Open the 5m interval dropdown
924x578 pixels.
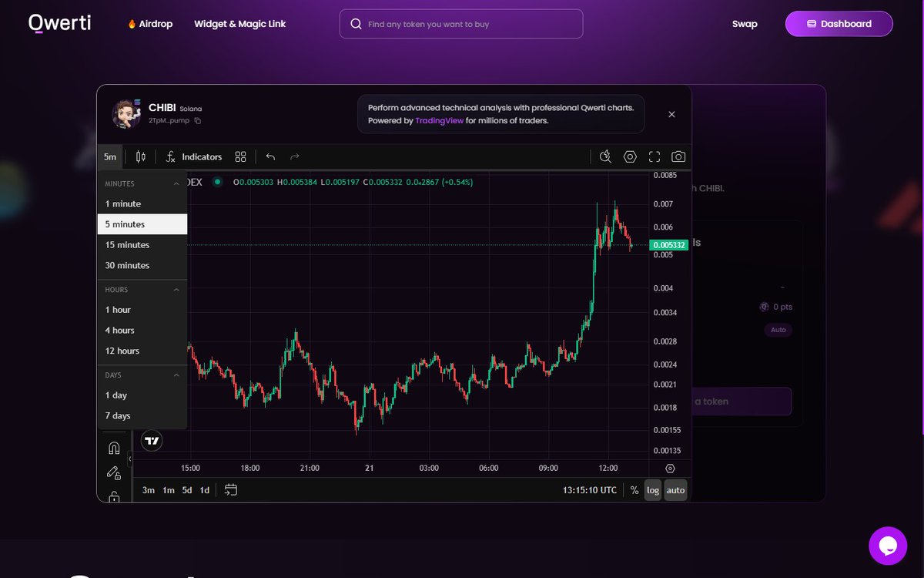110,156
